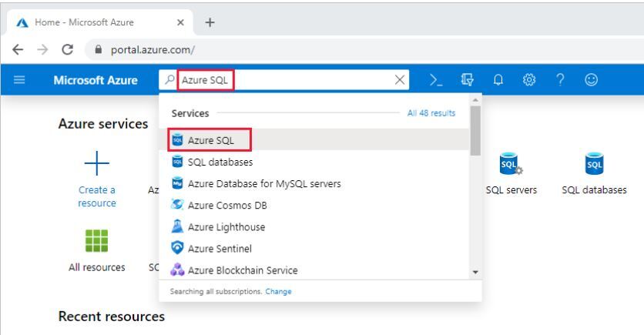The image size is (644, 335).
Task: Open the Help question mark
Action: [560, 79]
